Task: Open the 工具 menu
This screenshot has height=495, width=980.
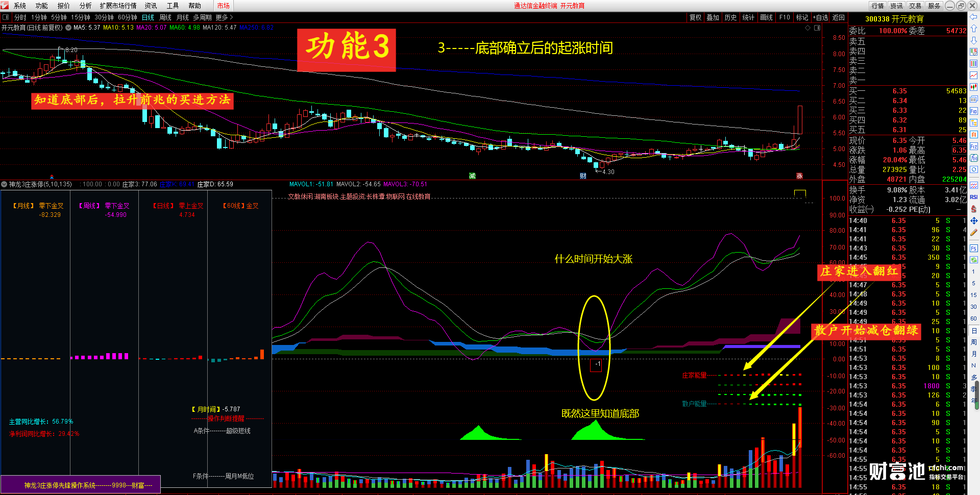Action: (173, 6)
